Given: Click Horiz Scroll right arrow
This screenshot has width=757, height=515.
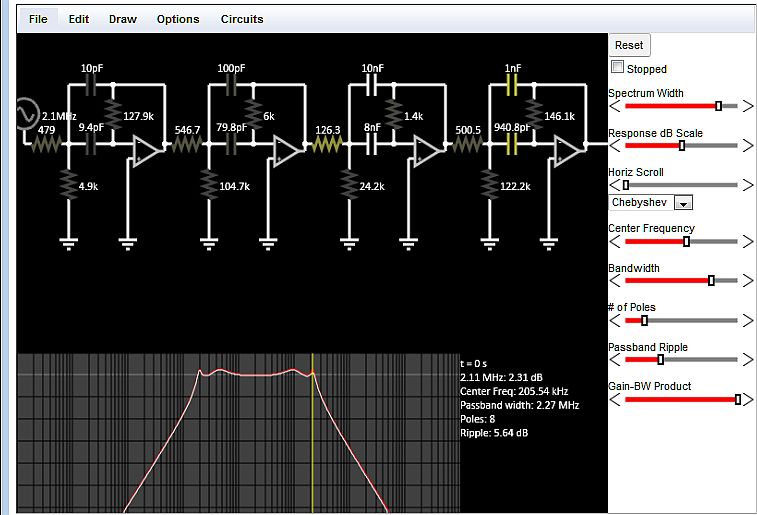Looking at the screenshot, I should click(x=748, y=185).
